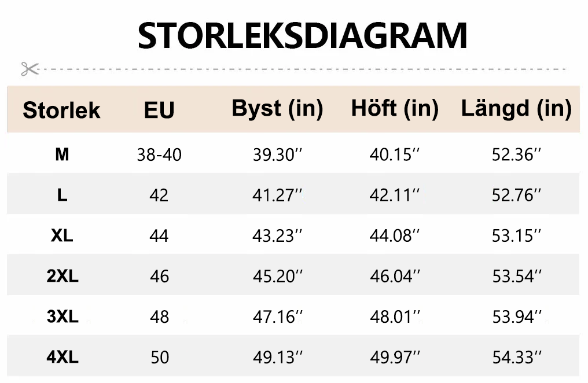Select the length value 54.33''
Image resolution: width=588 pixels, height=383 pixels.
[x=517, y=358]
